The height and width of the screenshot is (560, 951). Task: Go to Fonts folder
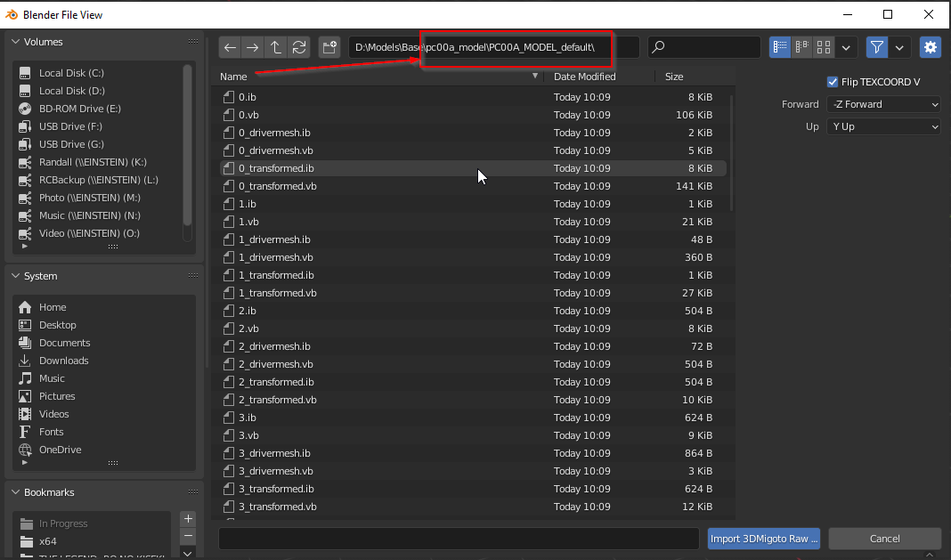point(103,432)
